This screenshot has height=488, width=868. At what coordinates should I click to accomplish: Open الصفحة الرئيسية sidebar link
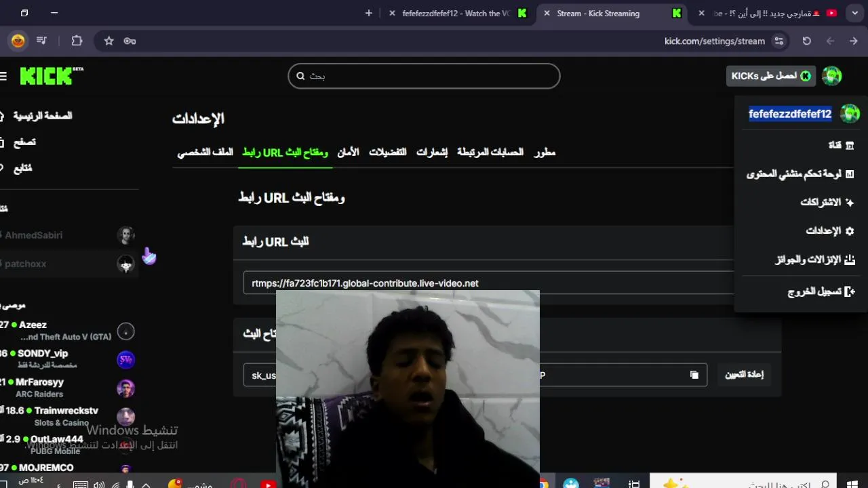43,116
